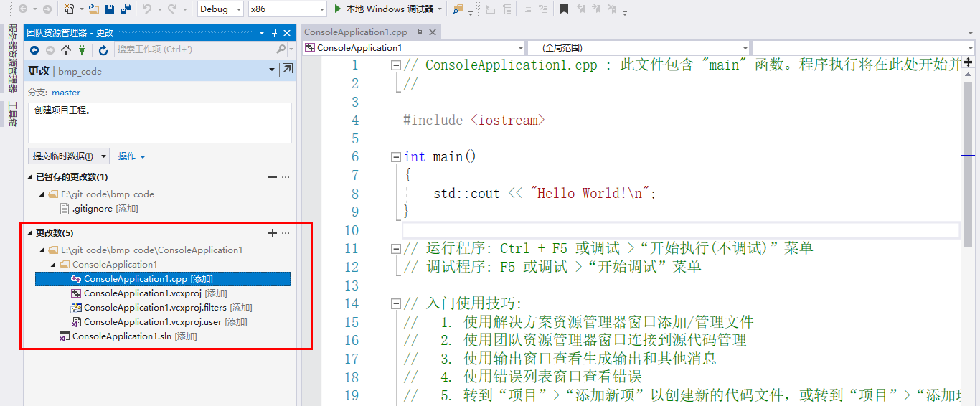Collapse the main() function outline toggle
This screenshot has height=406, width=980.
click(x=395, y=157)
